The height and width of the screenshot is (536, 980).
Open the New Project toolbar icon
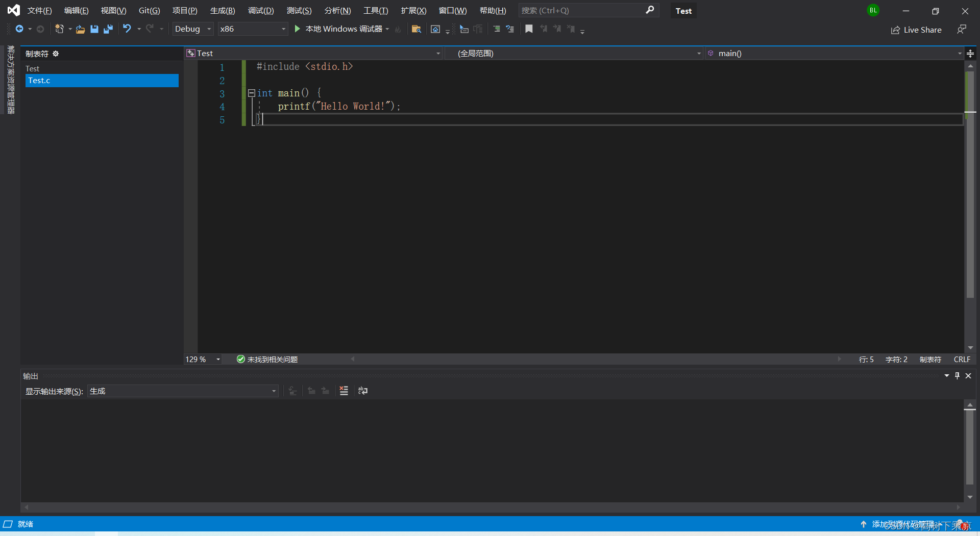coord(60,29)
